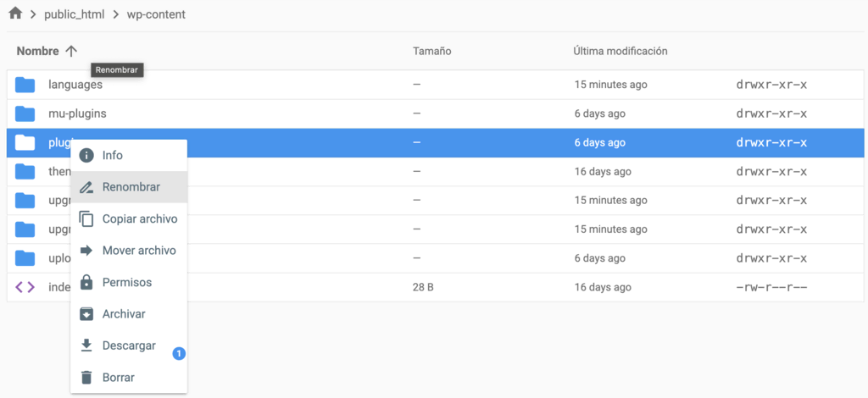This screenshot has height=398, width=868.
Task: Click the home icon in breadcrumb
Action: [15, 14]
